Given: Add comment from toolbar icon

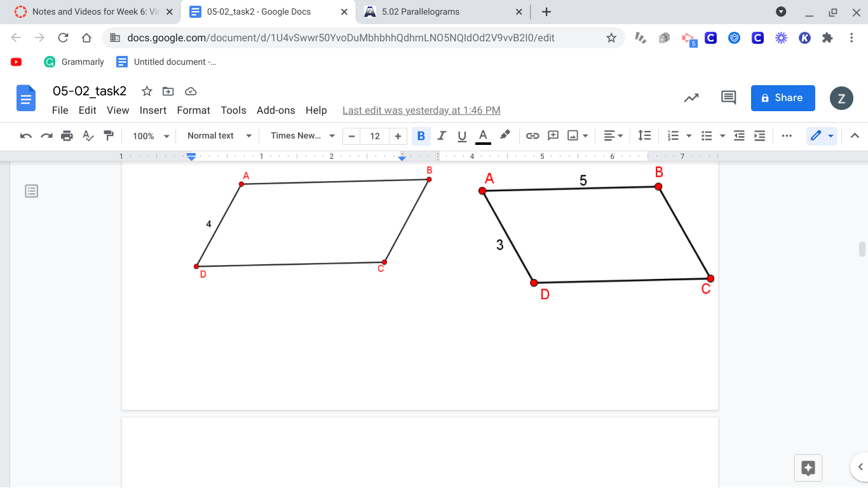Looking at the screenshot, I should [553, 135].
